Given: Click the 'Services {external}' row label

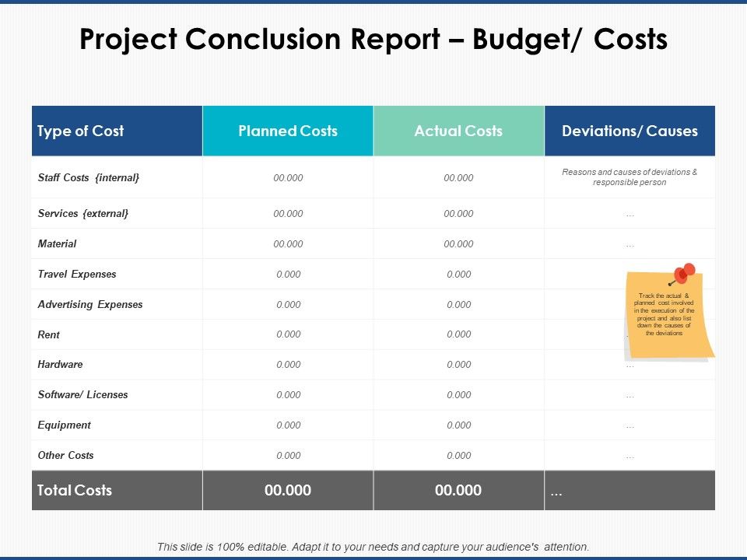Looking at the screenshot, I should (83, 213).
